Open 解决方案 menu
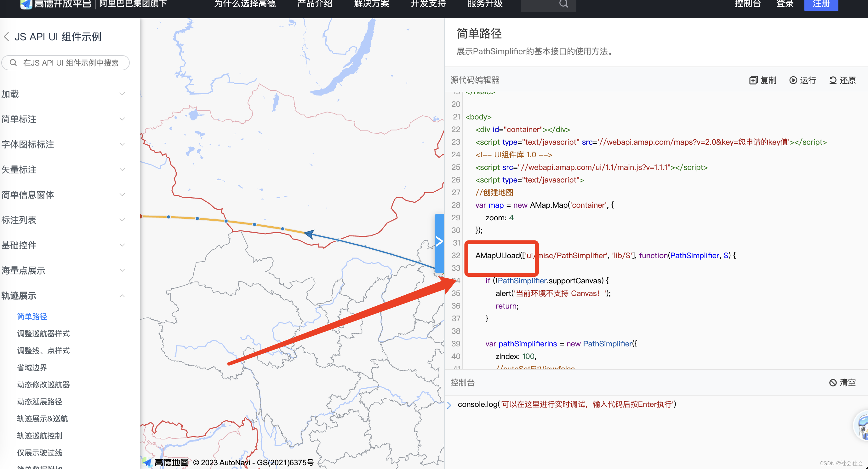This screenshot has height=469, width=868. pyautogui.click(x=372, y=4)
